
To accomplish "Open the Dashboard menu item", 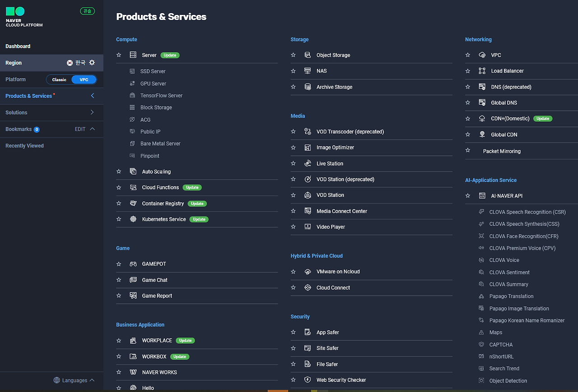I will click(18, 46).
